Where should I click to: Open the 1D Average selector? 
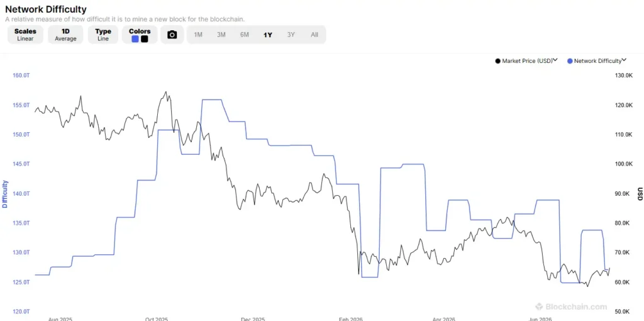pyautogui.click(x=65, y=35)
